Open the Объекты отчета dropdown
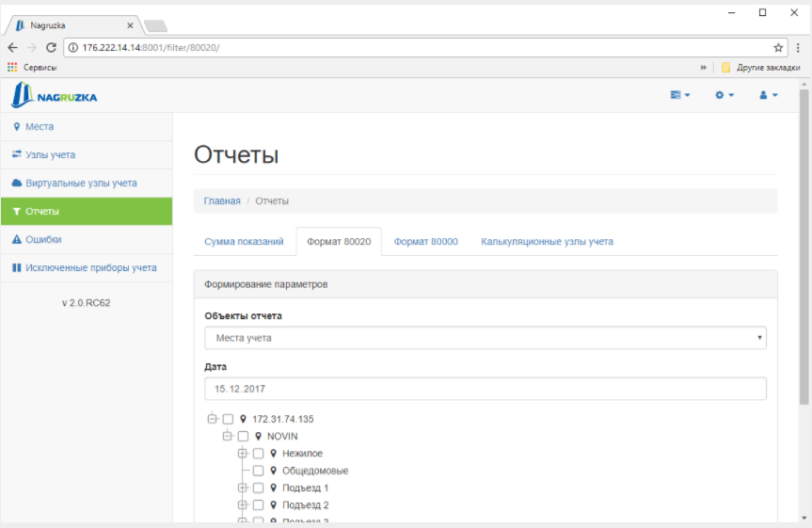Viewport: 812px width, 528px height. tap(486, 338)
